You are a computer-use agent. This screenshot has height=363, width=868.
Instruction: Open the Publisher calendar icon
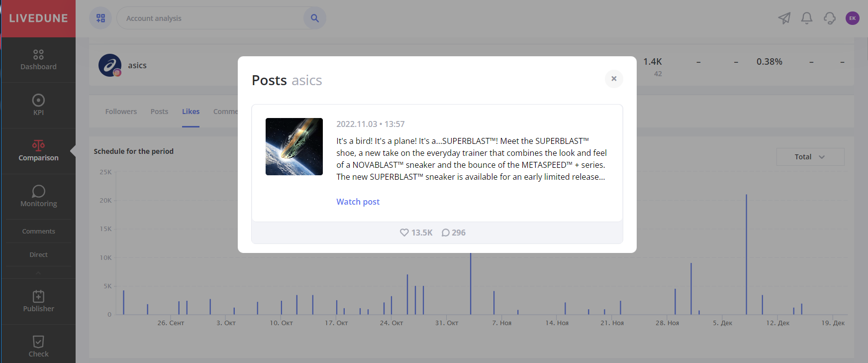tap(38, 296)
